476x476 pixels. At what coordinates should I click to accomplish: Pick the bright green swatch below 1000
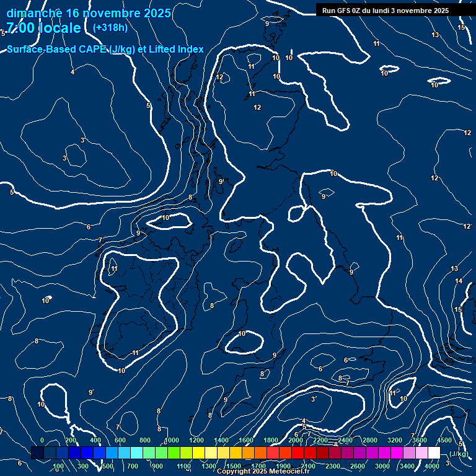coord(174,452)
